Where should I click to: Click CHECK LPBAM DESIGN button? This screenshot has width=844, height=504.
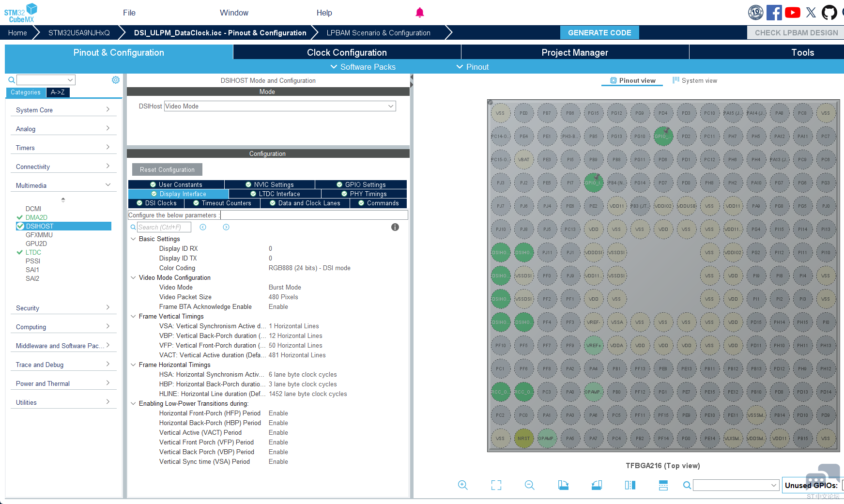click(x=796, y=32)
